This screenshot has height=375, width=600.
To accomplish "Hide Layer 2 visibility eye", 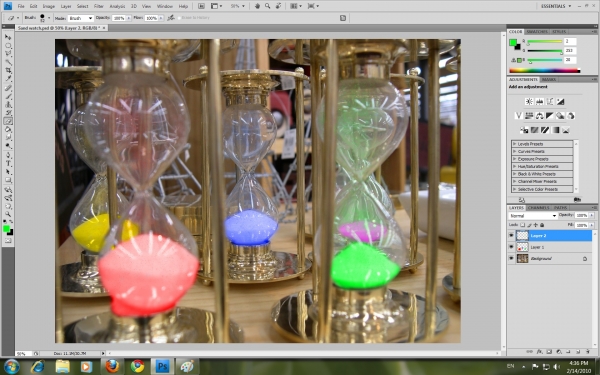I will coord(511,236).
